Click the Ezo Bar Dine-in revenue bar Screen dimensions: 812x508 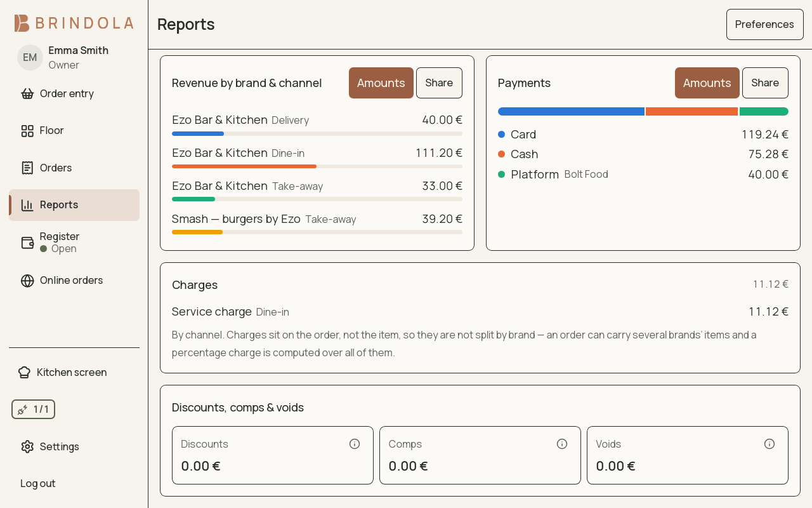click(244, 166)
